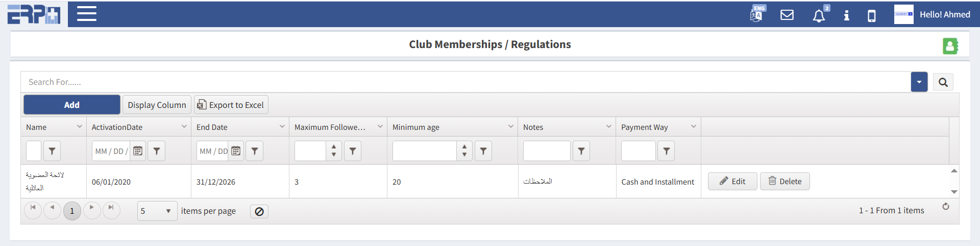Click Export to Excel
980x246 pixels.
[231, 105]
